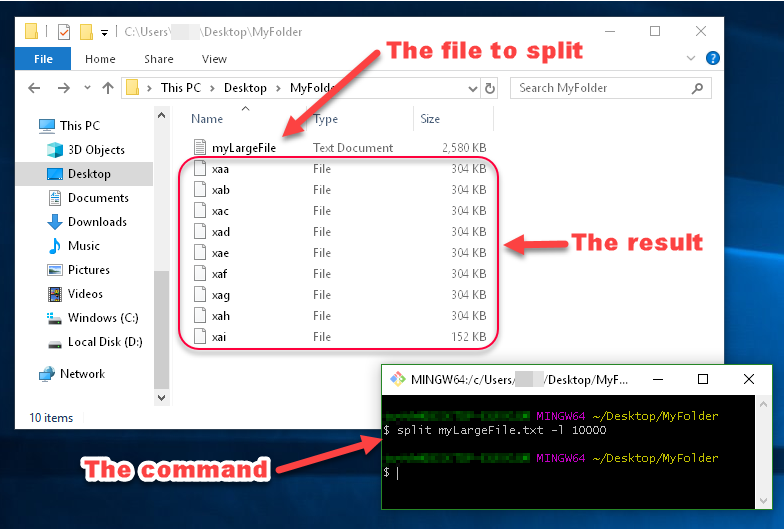Select the xaa file icon

click(x=200, y=168)
